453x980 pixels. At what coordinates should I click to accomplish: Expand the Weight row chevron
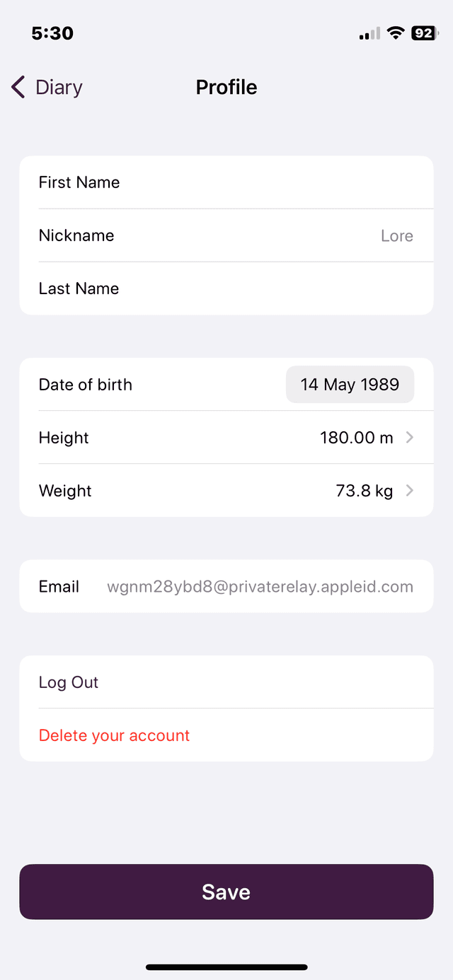click(410, 491)
